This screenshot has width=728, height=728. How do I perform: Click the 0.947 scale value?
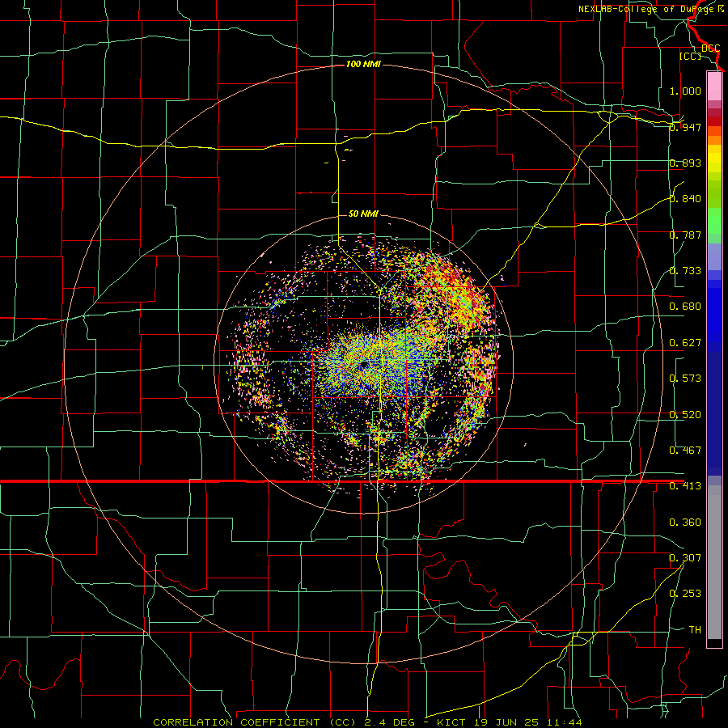(685, 127)
